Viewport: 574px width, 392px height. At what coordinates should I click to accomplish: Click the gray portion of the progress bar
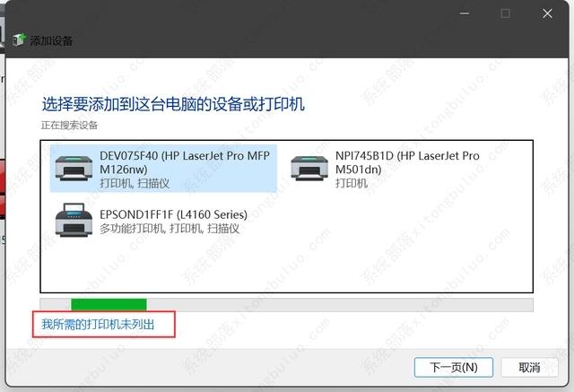340,304
